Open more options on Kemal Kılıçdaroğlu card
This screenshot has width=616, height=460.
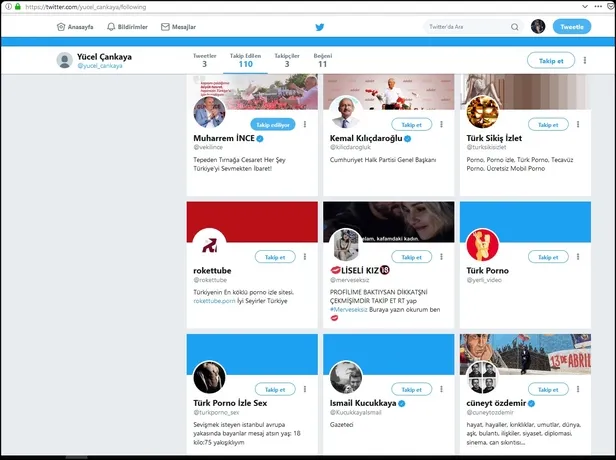tap(442, 124)
